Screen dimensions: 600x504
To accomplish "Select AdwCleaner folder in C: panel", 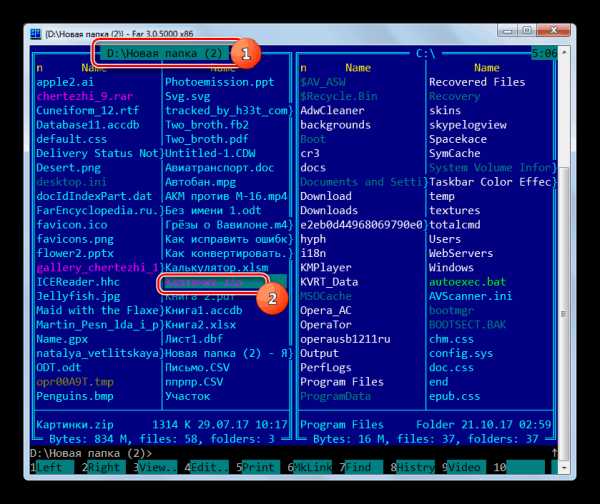I will click(x=332, y=110).
